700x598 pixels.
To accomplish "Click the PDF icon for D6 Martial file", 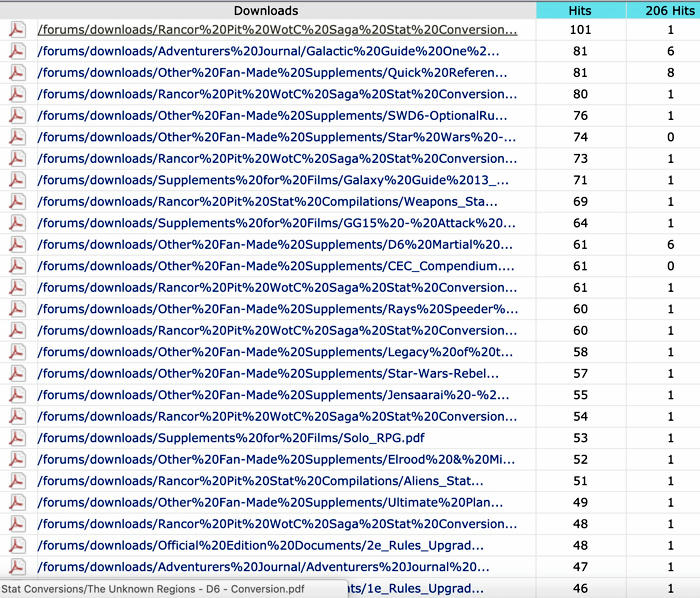I will 17,244.
